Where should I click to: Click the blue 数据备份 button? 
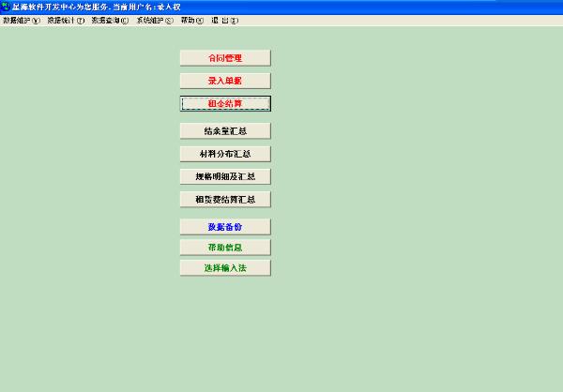click(225, 227)
